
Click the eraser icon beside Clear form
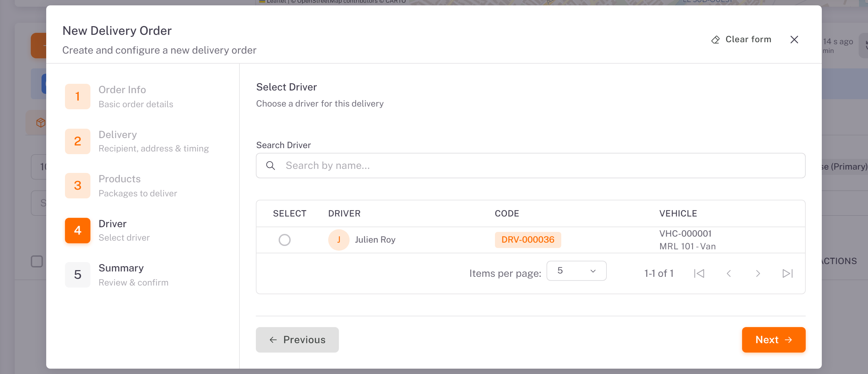tap(715, 40)
